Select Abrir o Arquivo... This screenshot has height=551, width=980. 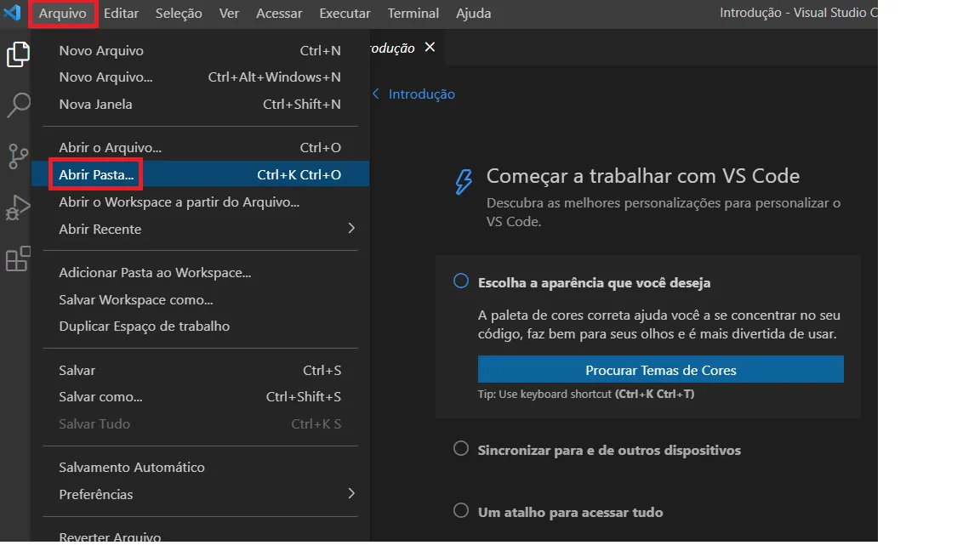pos(200,148)
